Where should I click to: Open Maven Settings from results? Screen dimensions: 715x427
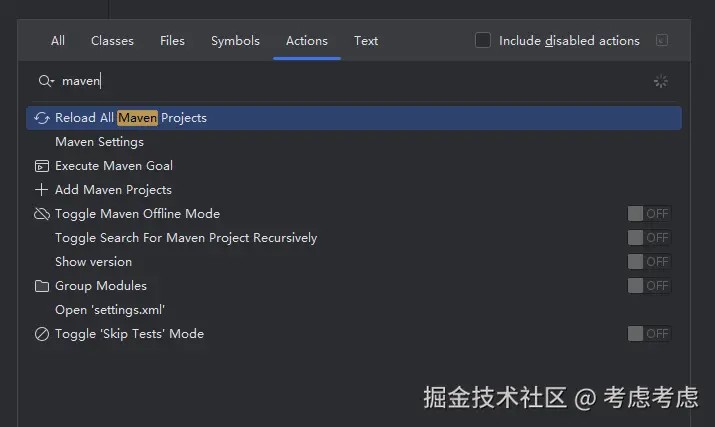tap(99, 142)
